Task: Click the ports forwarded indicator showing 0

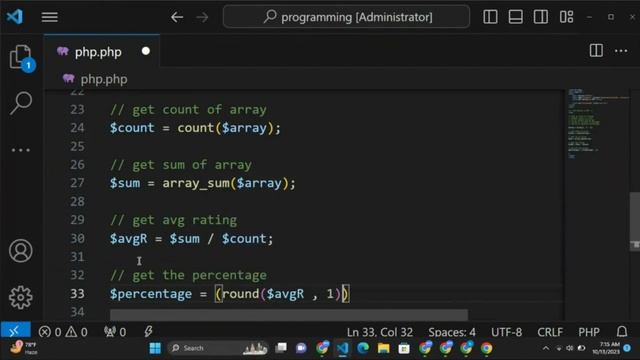Action: [115, 332]
